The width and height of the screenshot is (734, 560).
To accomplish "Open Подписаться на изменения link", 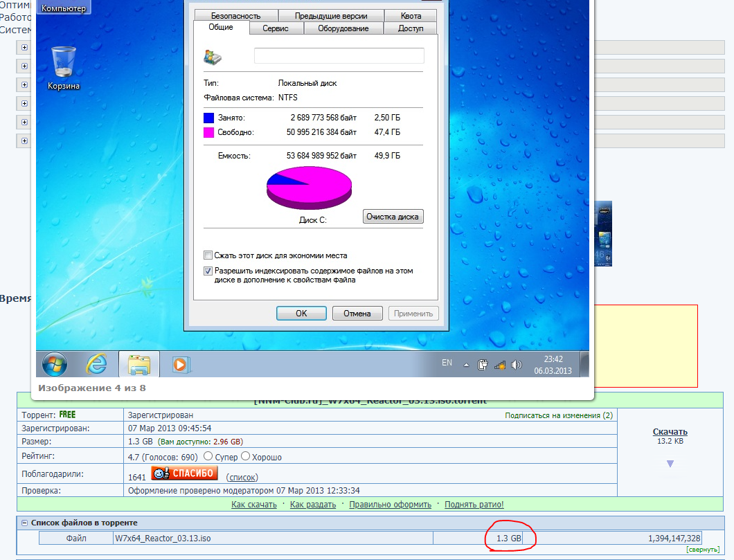I will tap(559, 415).
